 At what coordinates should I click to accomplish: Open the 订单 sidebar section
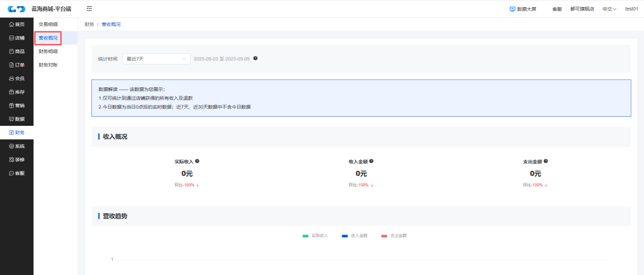(x=17, y=65)
